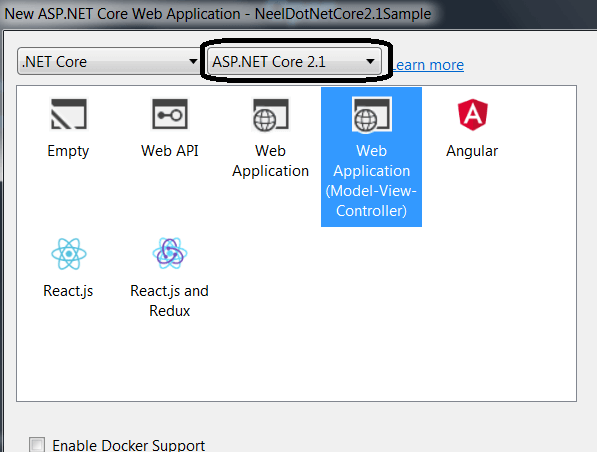Select the React.js template icon
Screen dimensions: 597x452
(x=69, y=254)
